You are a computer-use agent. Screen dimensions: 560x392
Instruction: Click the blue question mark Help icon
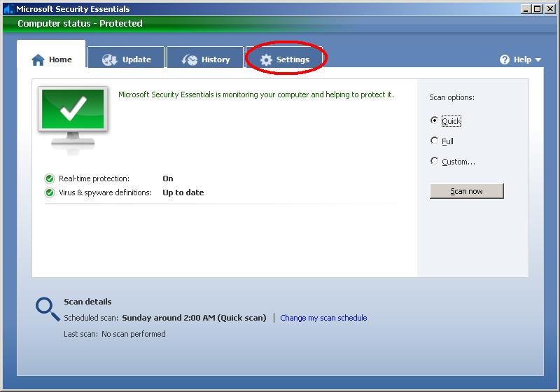point(505,60)
